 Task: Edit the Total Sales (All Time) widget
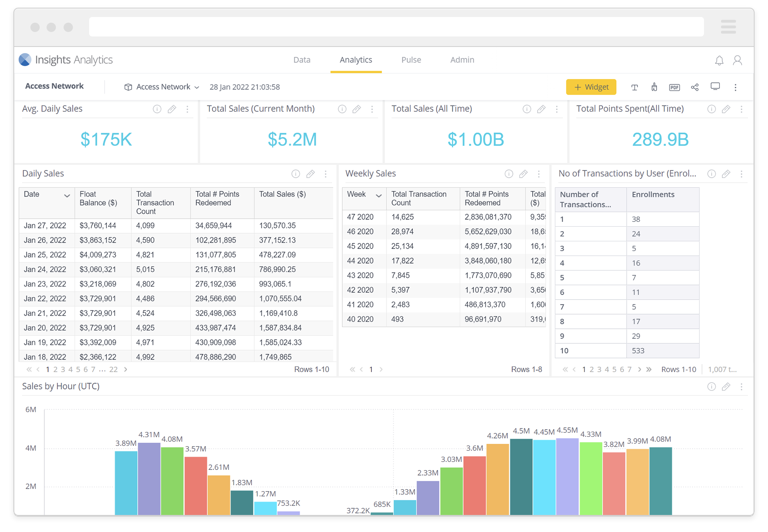tap(541, 109)
